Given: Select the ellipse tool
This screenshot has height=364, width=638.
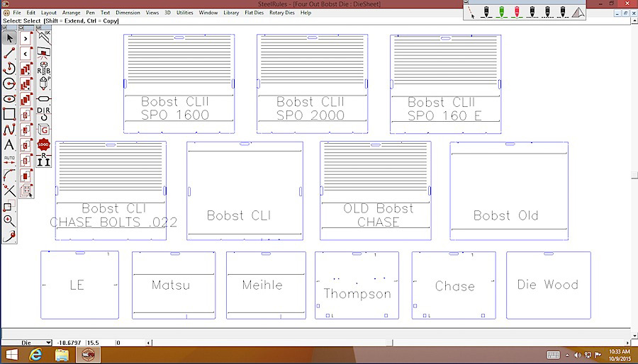Looking at the screenshot, I should point(9,99).
